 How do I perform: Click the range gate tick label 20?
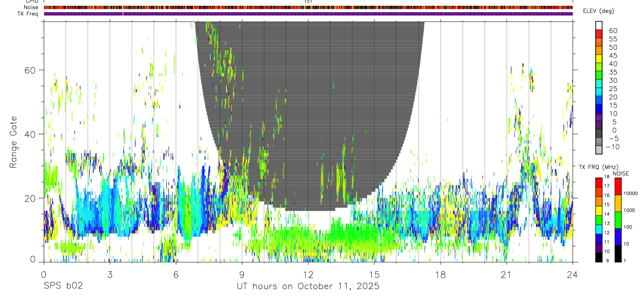(29, 199)
